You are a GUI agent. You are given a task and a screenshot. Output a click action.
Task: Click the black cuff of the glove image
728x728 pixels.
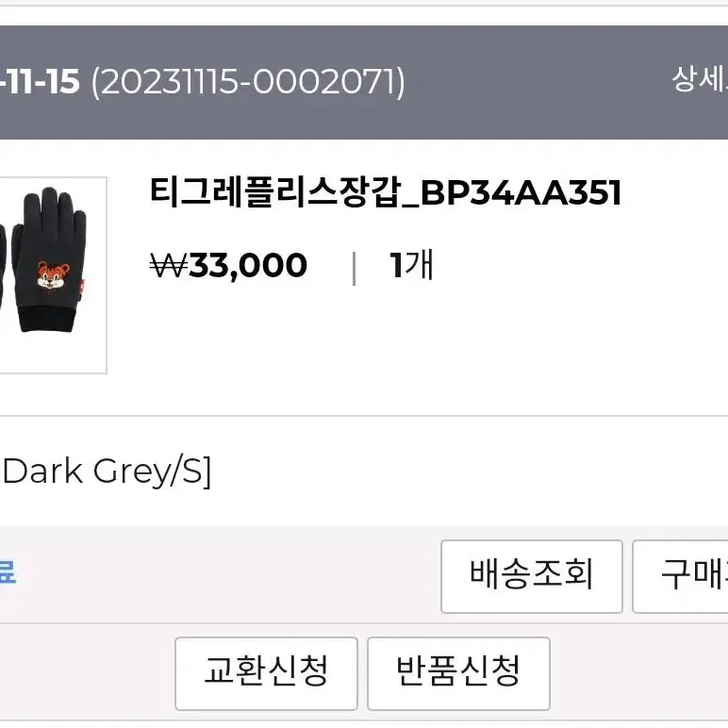point(46,319)
